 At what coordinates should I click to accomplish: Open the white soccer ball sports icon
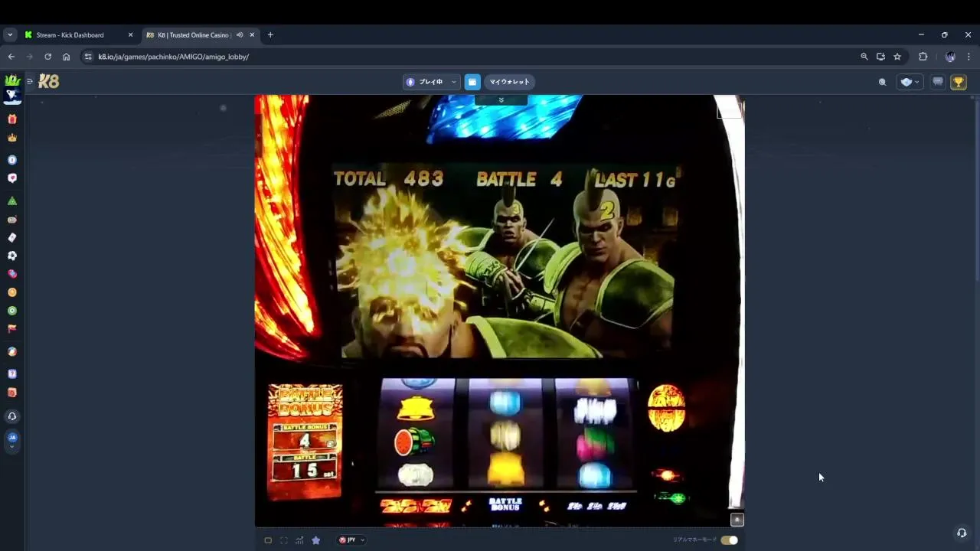[12, 256]
